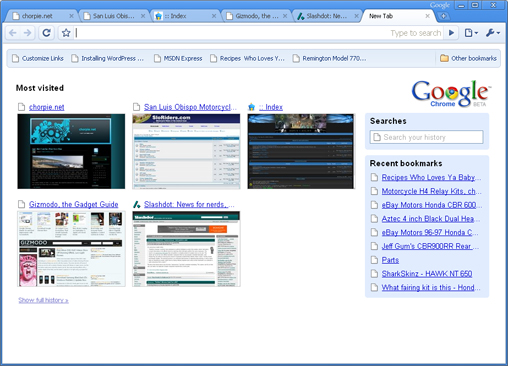Open a new tab with plus button
Image resolution: width=508 pixels, height=366 pixels.
coord(443,16)
